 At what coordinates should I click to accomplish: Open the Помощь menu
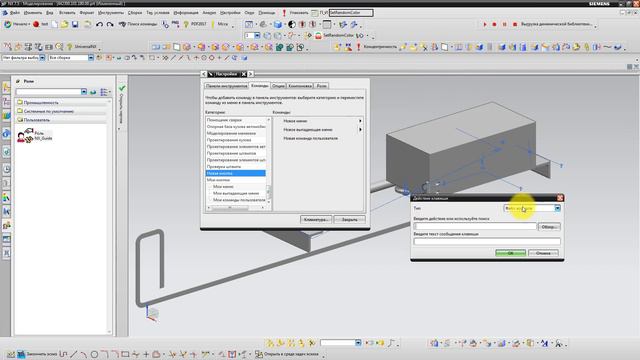267,13
